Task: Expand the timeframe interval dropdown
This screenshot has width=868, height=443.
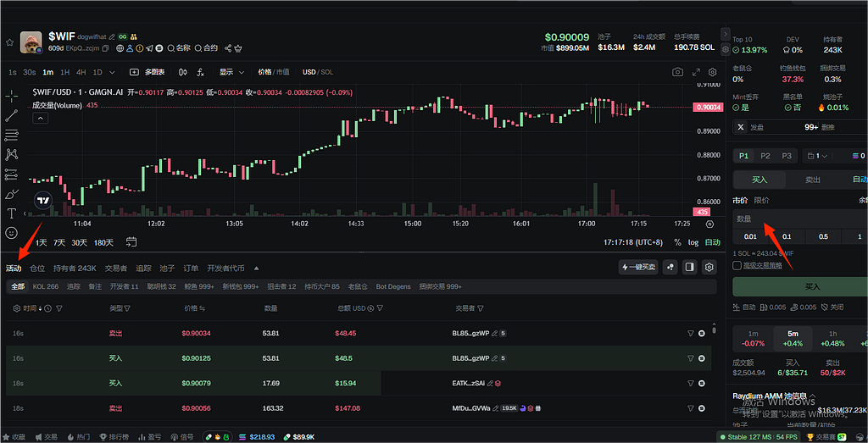Action: point(113,72)
